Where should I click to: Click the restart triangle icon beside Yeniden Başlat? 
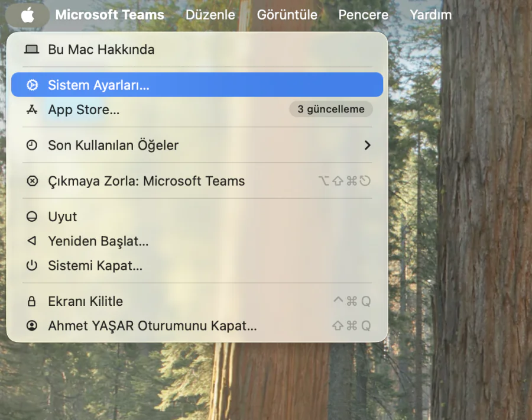(x=31, y=241)
